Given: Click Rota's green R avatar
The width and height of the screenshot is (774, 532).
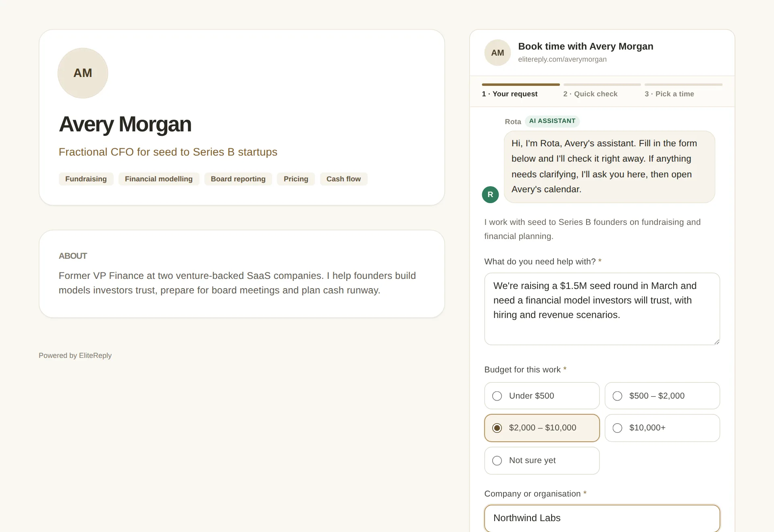Looking at the screenshot, I should point(490,194).
